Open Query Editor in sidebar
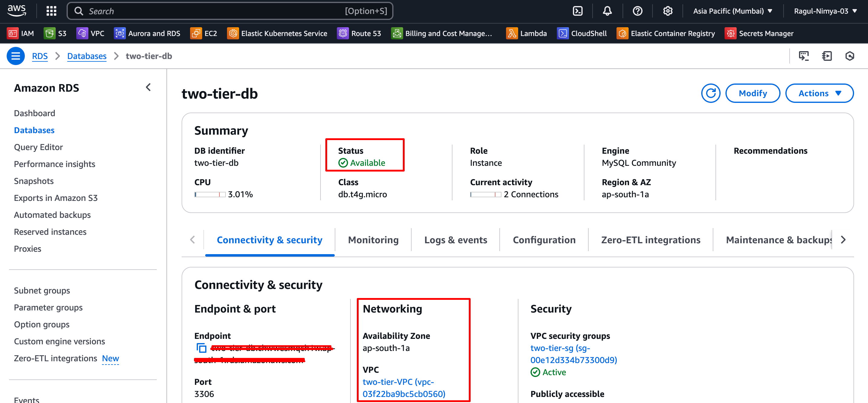The height and width of the screenshot is (403, 868). point(38,147)
